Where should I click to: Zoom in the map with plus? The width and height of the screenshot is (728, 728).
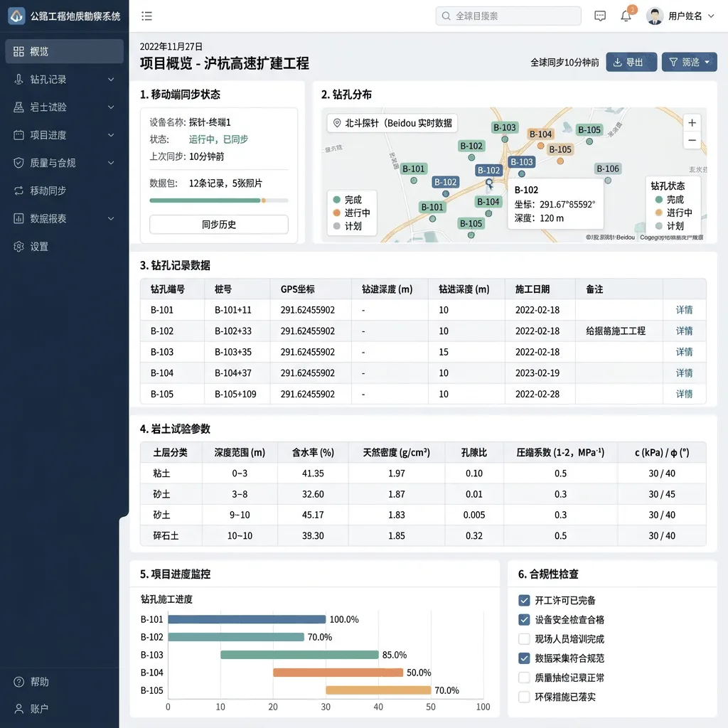[x=692, y=123]
